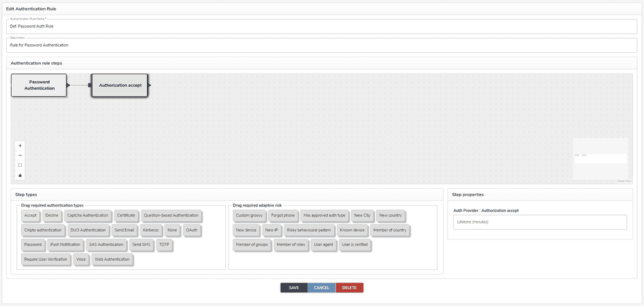Click the fit view canvas icon
Image resolution: width=644 pixels, height=306 pixels.
coord(20,165)
